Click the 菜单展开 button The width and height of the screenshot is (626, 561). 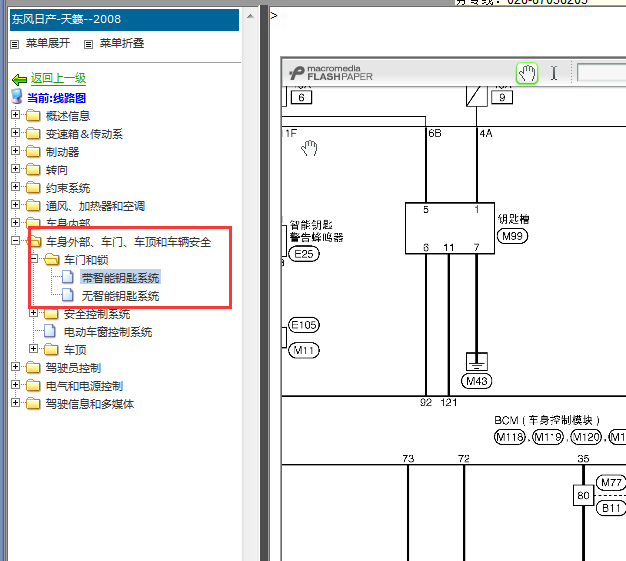(x=48, y=43)
